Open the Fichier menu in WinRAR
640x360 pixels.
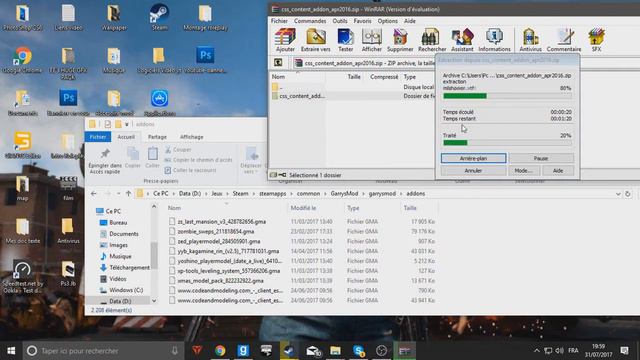(279, 21)
